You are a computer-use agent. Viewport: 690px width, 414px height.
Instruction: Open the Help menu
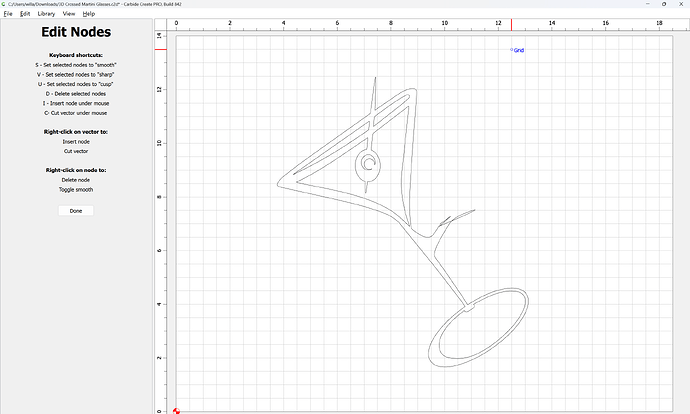click(x=89, y=14)
